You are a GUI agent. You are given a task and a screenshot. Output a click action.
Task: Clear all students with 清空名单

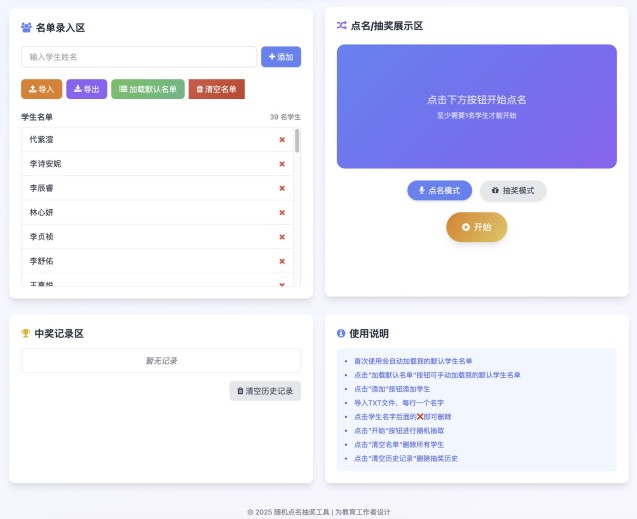(216, 89)
